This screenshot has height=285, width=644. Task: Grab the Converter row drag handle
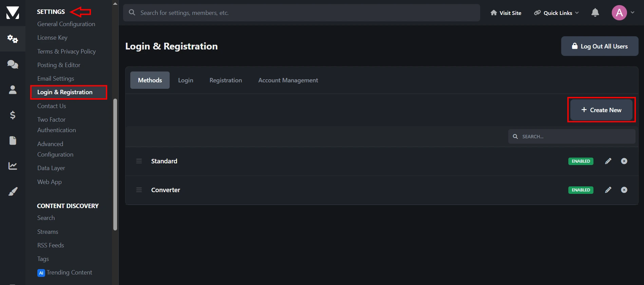pyautogui.click(x=139, y=190)
